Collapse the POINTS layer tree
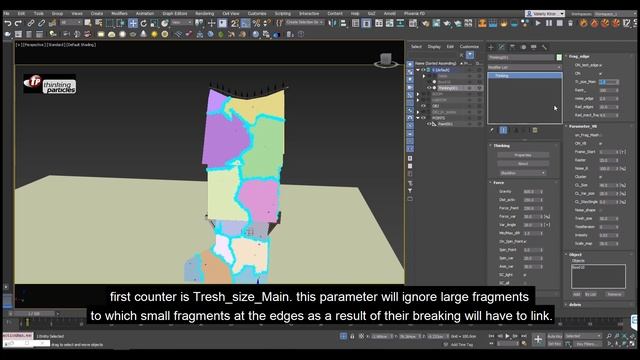Viewport: 640px width, 360px height. pyautogui.click(x=418, y=118)
